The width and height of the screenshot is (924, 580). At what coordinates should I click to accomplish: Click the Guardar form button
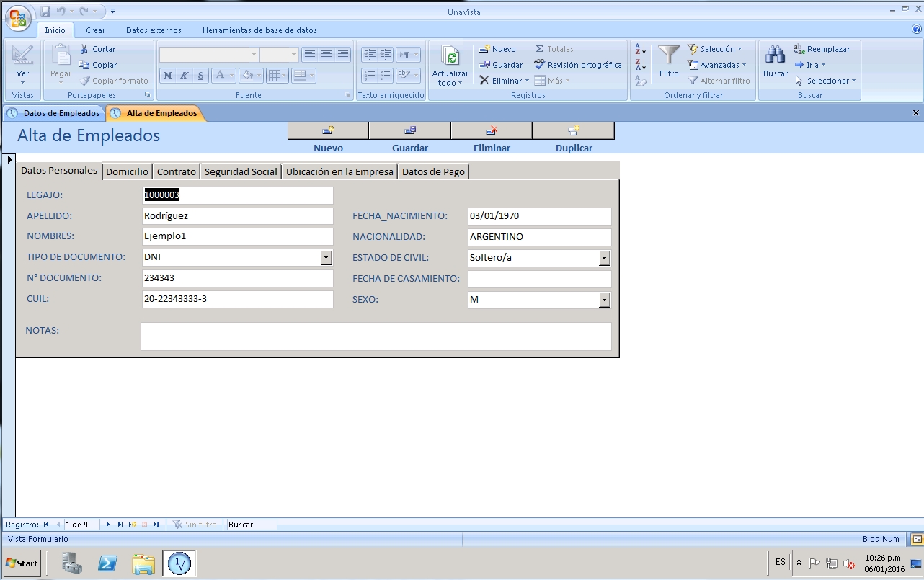click(x=409, y=130)
